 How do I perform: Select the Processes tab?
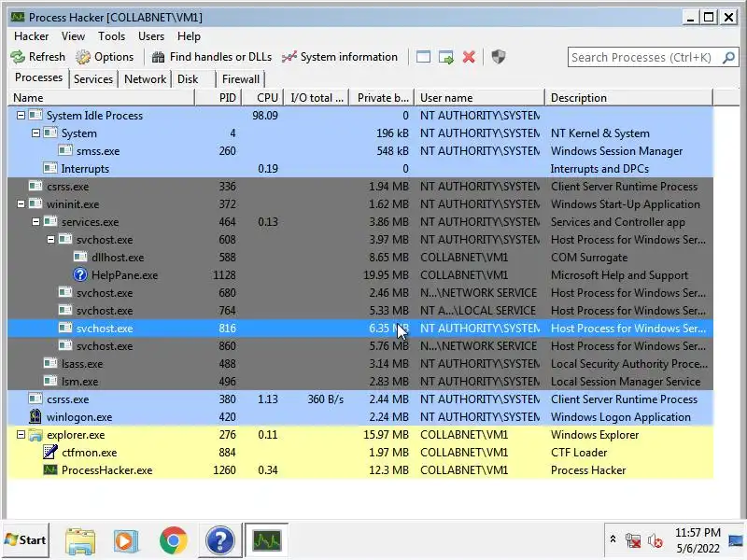38,77
